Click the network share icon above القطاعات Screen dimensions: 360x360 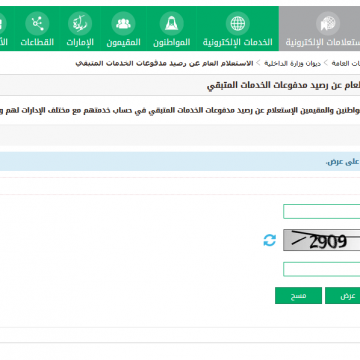[x=37, y=23]
